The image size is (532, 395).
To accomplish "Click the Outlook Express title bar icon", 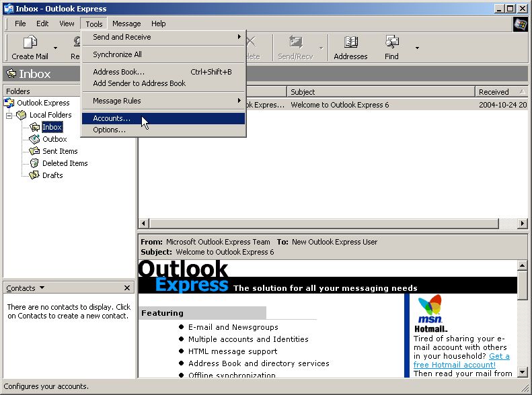I will pyautogui.click(x=9, y=9).
